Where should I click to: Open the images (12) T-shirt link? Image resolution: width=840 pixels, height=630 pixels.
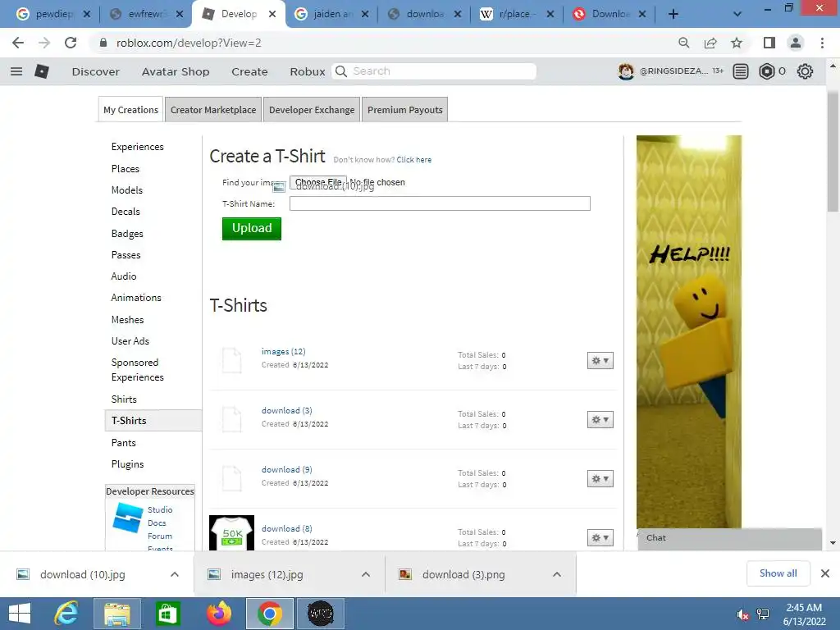point(283,351)
